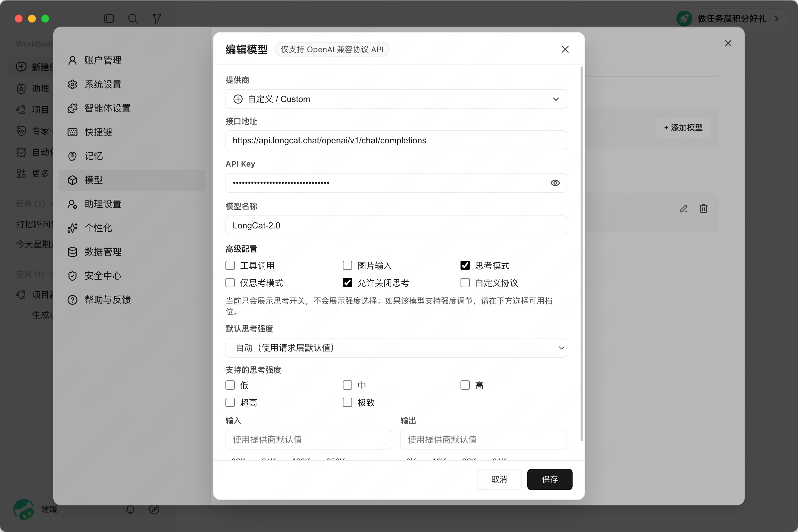The image size is (798, 532).
Task: Click the 输出 token limit field
Action: [483, 440]
